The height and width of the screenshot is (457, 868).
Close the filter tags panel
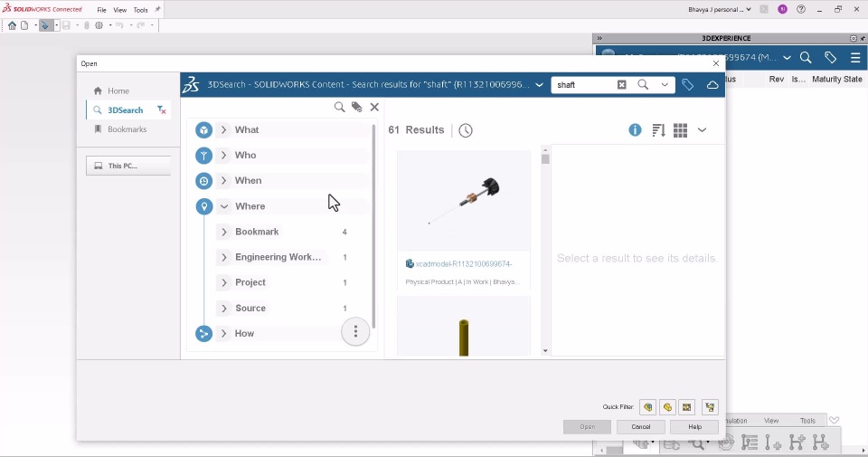[374, 107]
